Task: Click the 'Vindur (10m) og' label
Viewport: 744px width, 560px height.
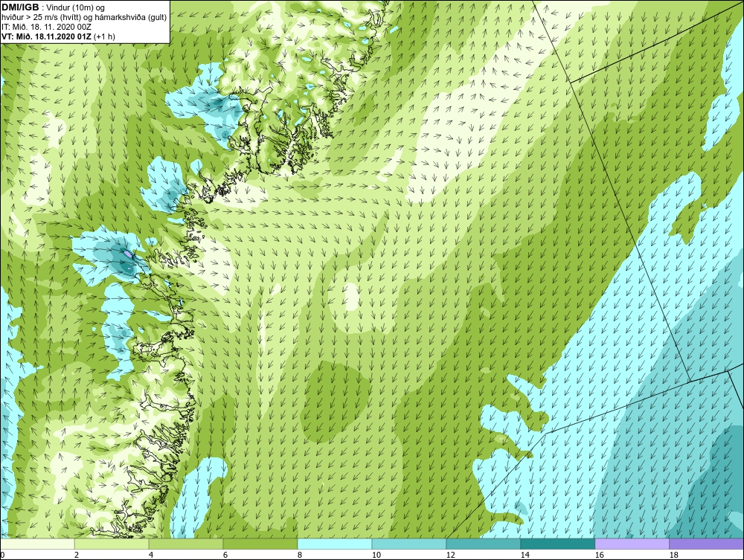Action: [x=75, y=7]
